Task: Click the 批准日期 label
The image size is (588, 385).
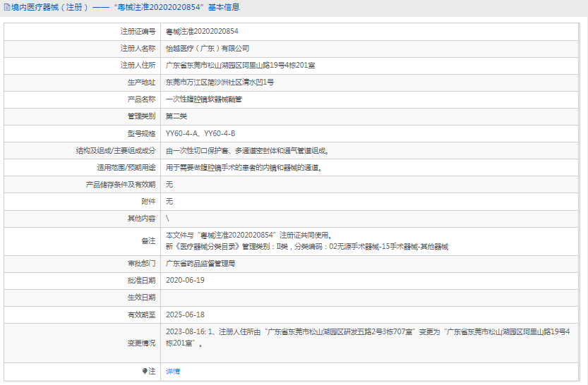Action: click(x=141, y=281)
